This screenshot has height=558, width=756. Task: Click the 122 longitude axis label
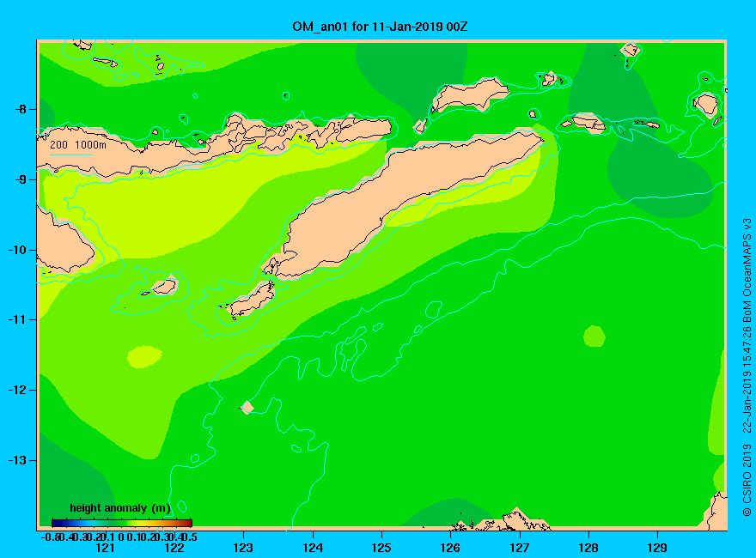(x=174, y=548)
